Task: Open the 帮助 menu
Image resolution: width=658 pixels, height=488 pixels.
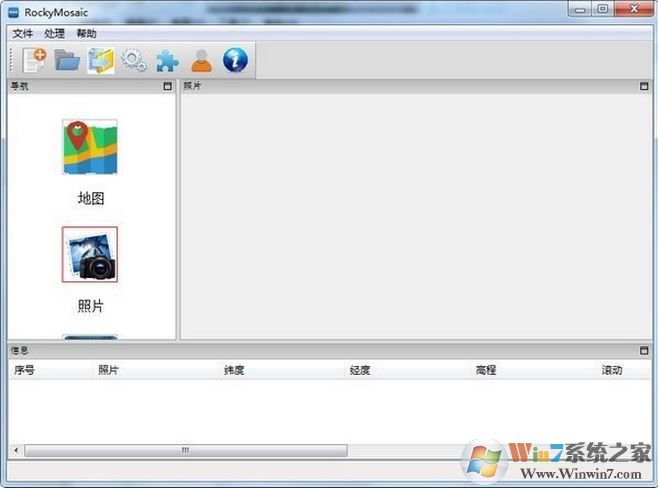Action: tap(86, 34)
